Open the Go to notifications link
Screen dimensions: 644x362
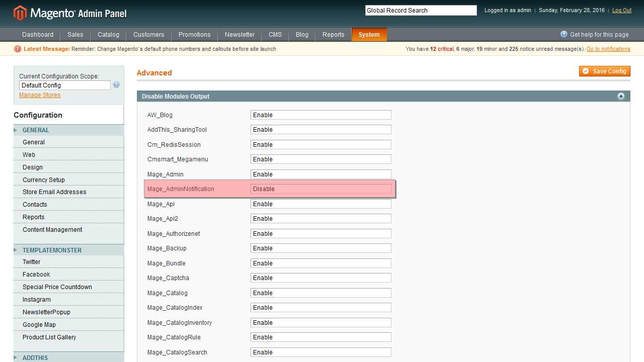point(608,49)
